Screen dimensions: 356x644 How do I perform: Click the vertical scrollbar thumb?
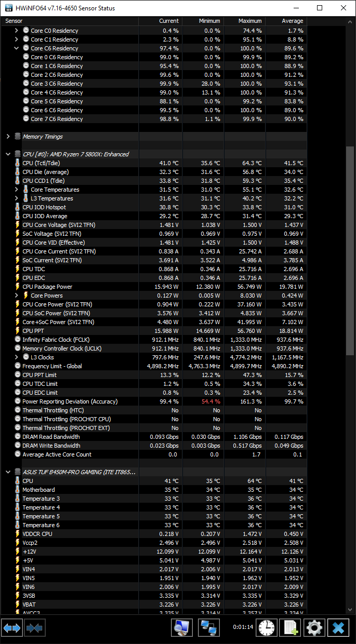click(350, 251)
